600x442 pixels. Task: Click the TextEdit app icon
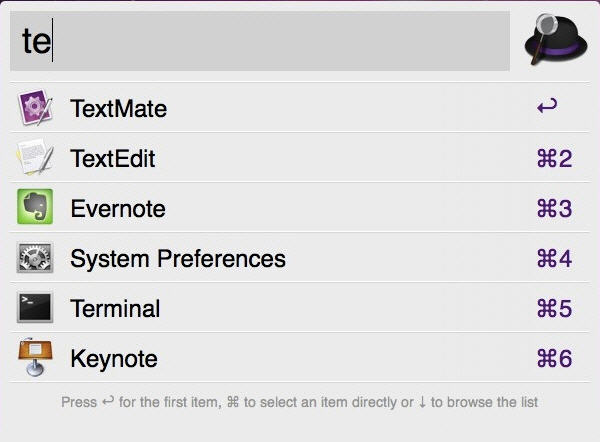[x=35, y=158]
